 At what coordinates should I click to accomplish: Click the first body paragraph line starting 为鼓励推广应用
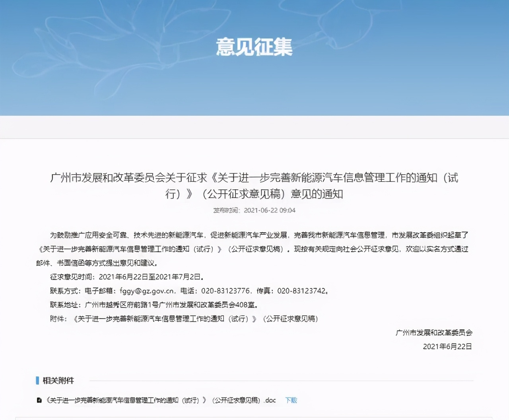click(x=259, y=235)
